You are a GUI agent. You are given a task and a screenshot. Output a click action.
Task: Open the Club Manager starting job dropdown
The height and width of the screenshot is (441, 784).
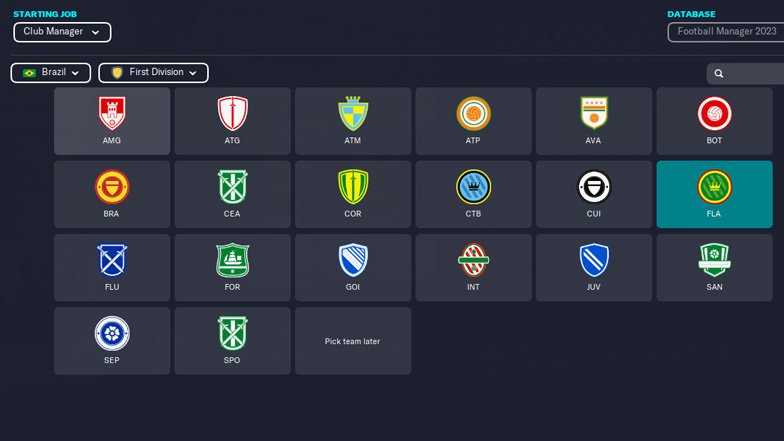click(62, 32)
